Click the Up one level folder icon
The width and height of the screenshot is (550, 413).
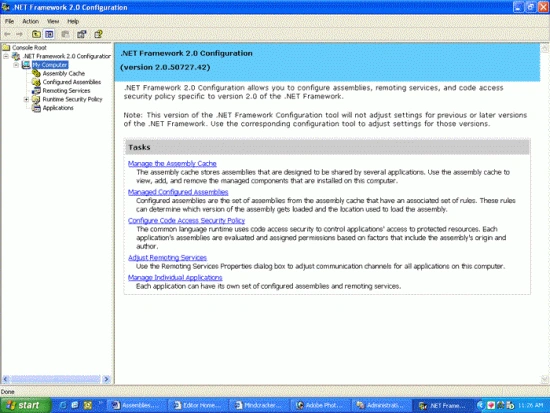36,34
